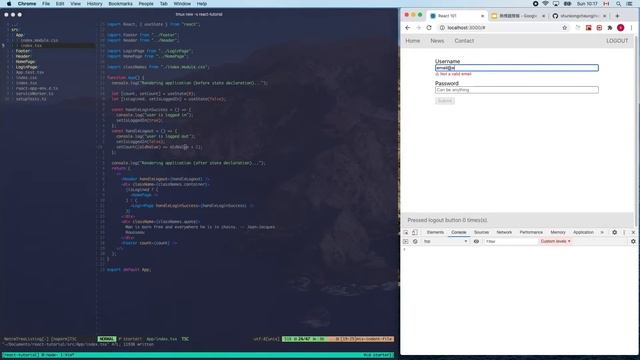Viewport: 640px width, 360px height.
Task: Open the Sources DevTools tab
Action: pos(481,232)
